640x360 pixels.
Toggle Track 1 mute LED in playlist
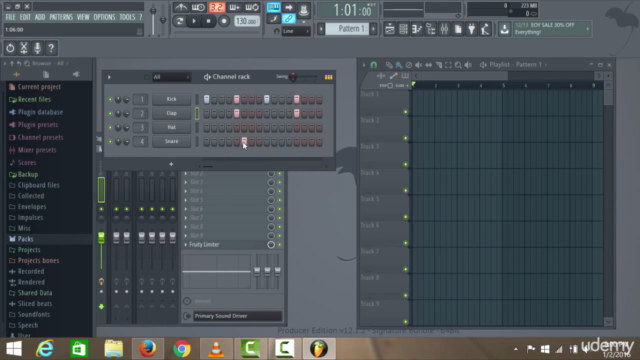pyautogui.click(x=405, y=112)
